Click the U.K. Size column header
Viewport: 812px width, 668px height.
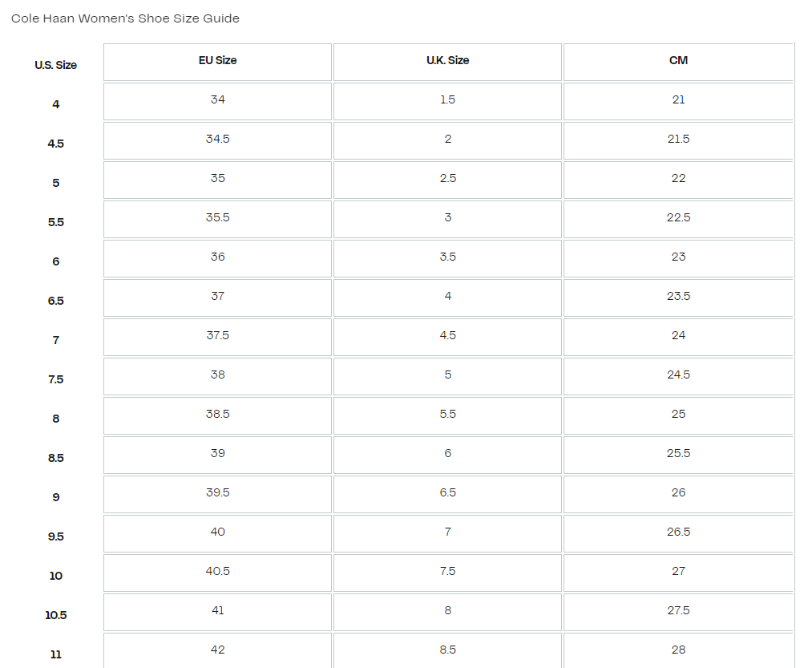pyautogui.click(x=447, y=61)
